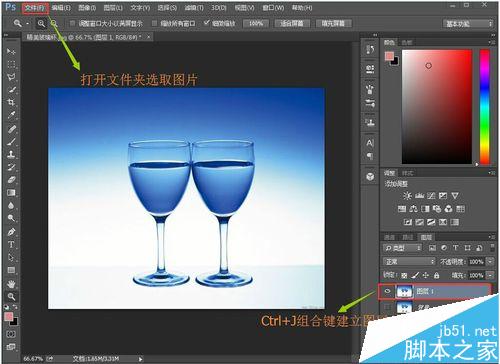Image resolution: width=500 pixels, height=364 pixels.
Task: Add a Vibrance adjustment (triangle icon)
Action: point(455,196)
